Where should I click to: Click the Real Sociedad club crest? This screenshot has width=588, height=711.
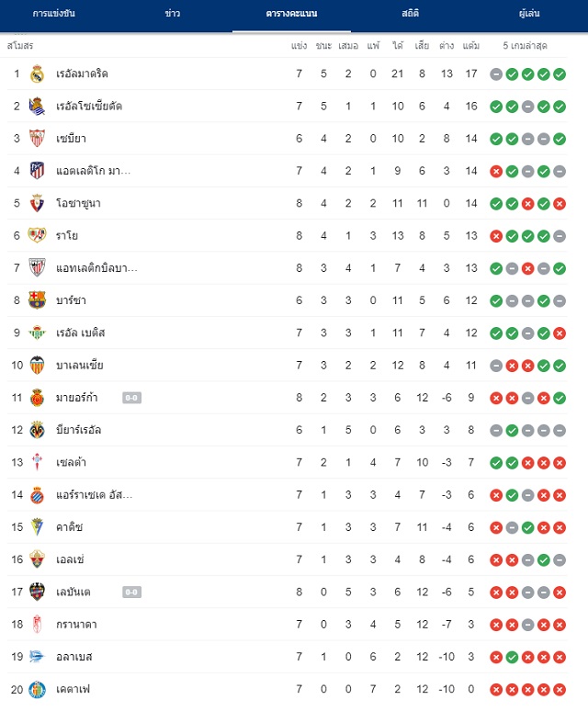tap(37, 107)
